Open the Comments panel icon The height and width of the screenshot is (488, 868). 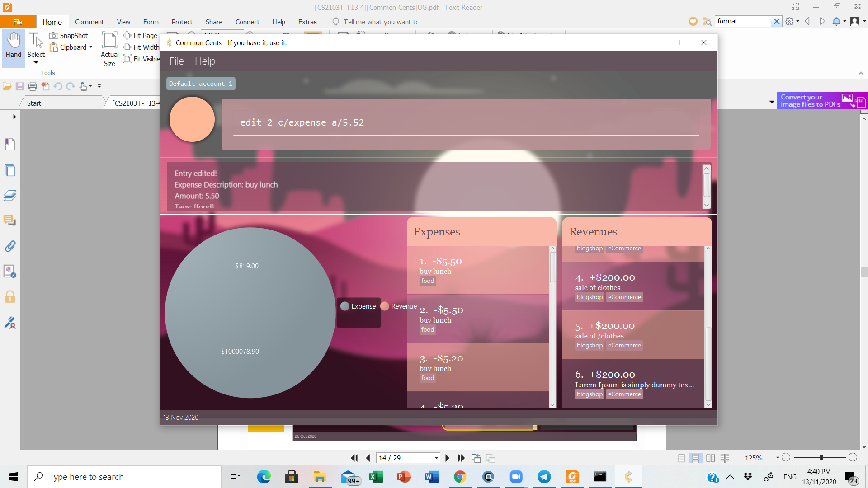(10, 221)
